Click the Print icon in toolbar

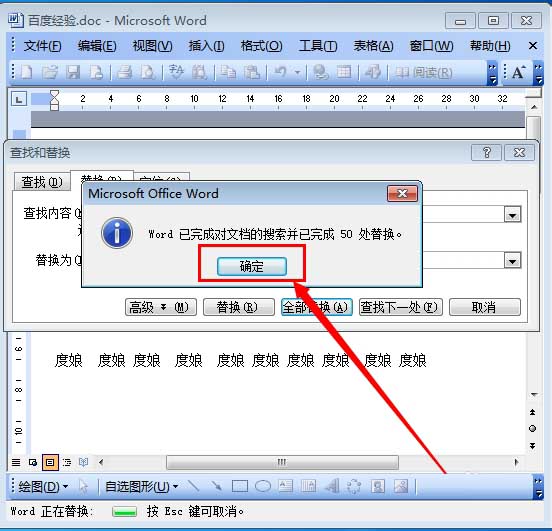click(125, 72)
